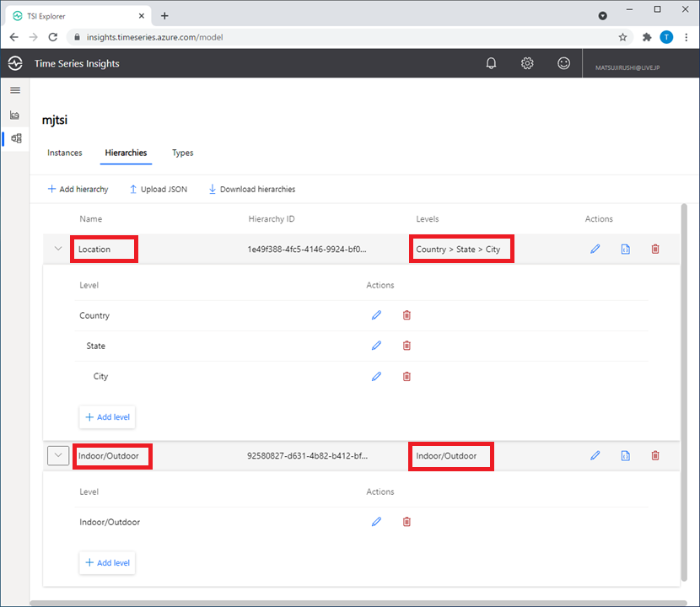This screenshot has height=607, width=700.
Task: Delete the State level
Action: [x=407, y=346]
